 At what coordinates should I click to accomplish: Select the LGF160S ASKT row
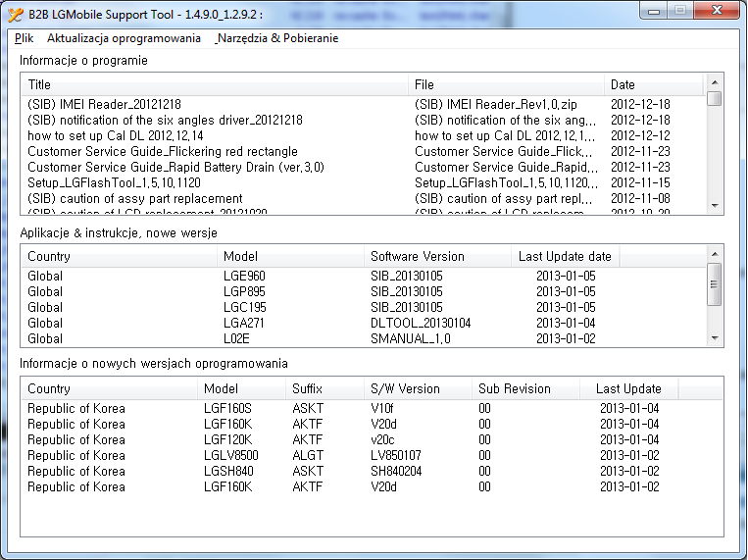coord(372,408)
